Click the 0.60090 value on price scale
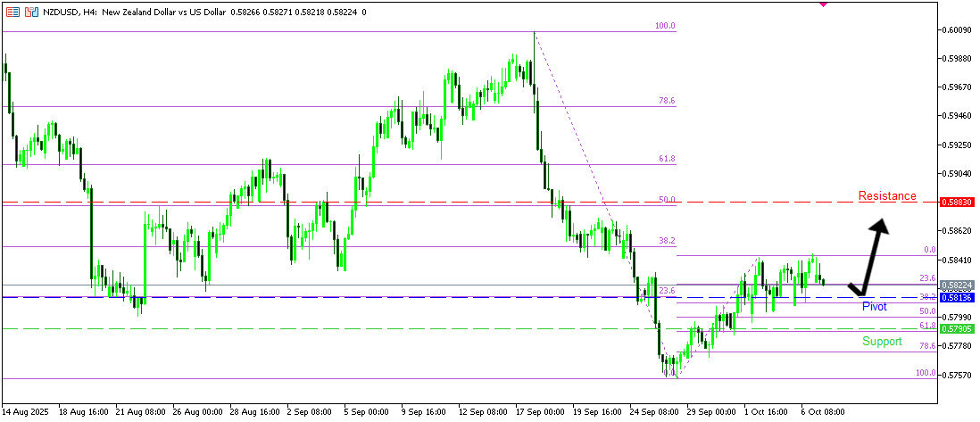This screenshot has width=980, height=422. click(x=956, y=30)
